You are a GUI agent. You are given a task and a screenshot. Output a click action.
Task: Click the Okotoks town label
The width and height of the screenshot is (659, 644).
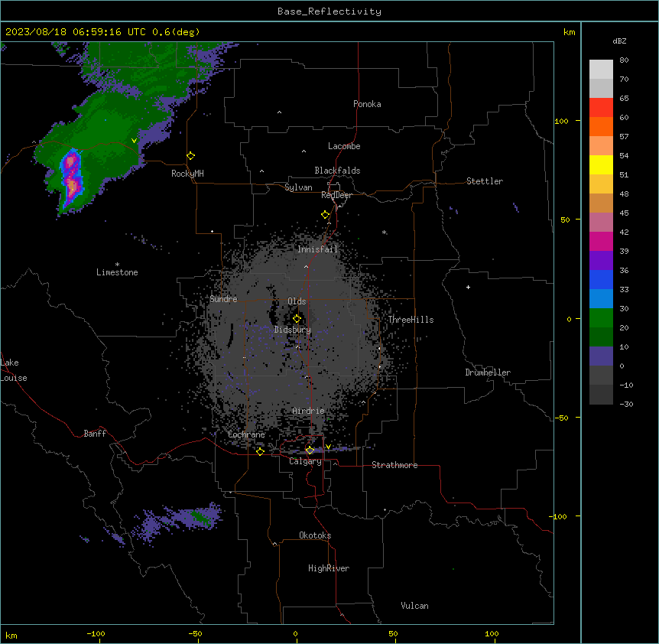click(x=315, y=535)
